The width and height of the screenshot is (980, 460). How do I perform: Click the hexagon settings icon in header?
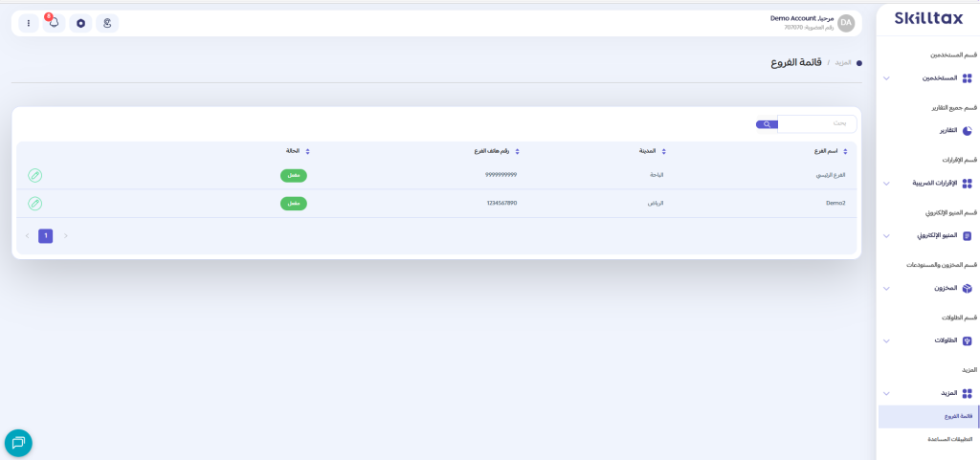pyautogui.click(x=81, y=23)
